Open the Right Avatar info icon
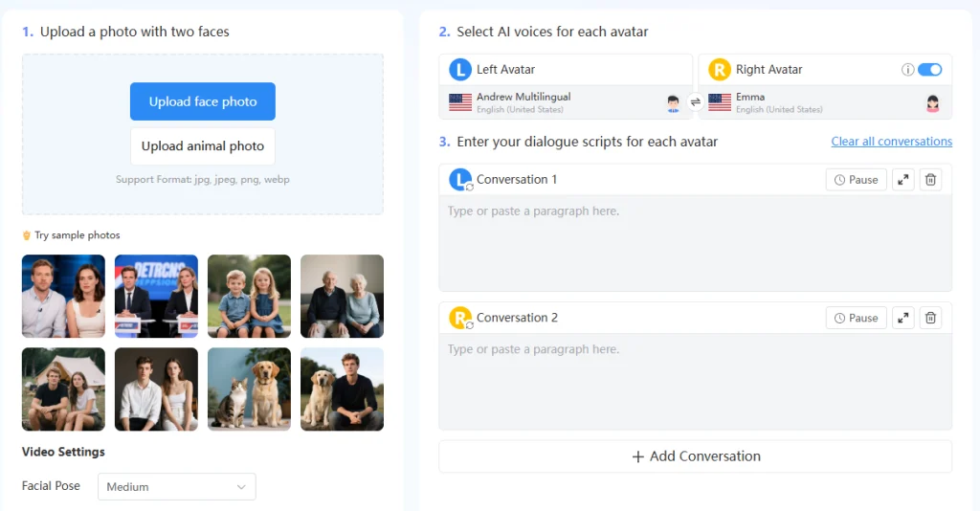 tap(907, 69)
